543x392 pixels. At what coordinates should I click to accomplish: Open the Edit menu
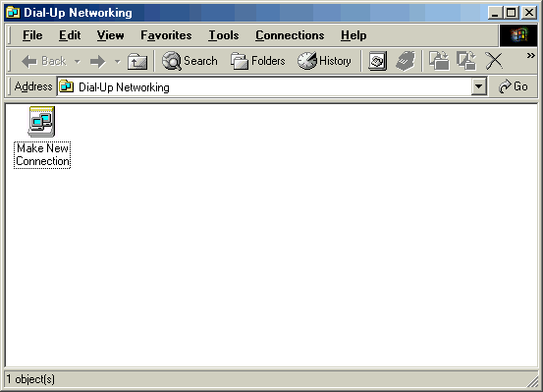(x=70, y=35)
